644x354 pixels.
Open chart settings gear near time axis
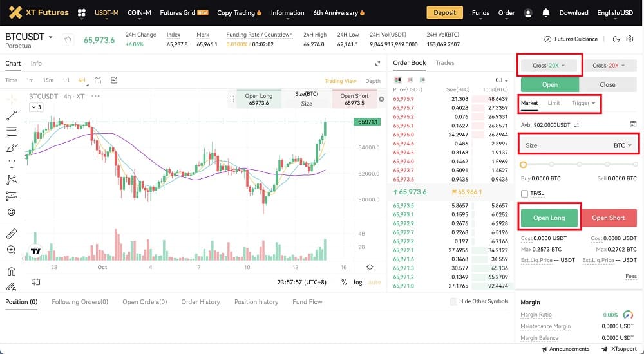point(370,267)
